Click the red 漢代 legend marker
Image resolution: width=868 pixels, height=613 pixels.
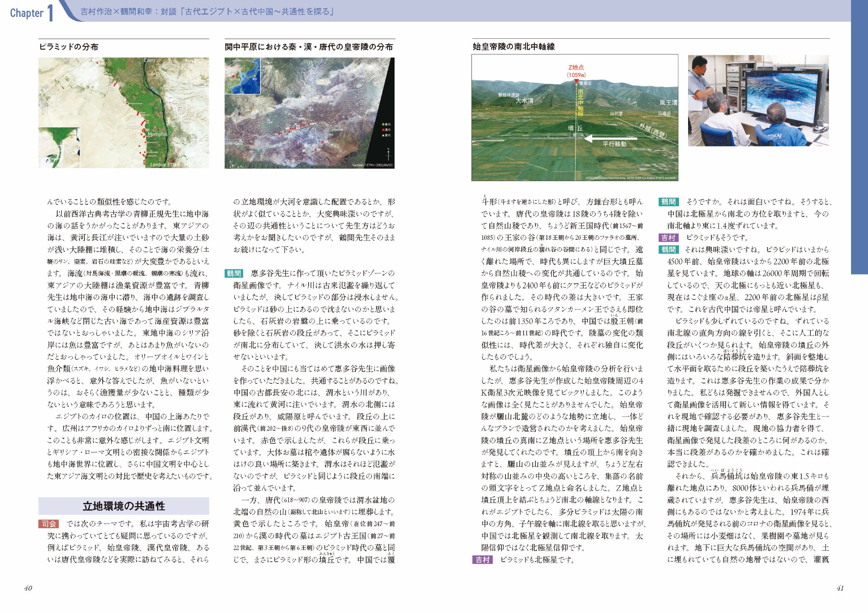pyautogui.click(x=383, y=130)
